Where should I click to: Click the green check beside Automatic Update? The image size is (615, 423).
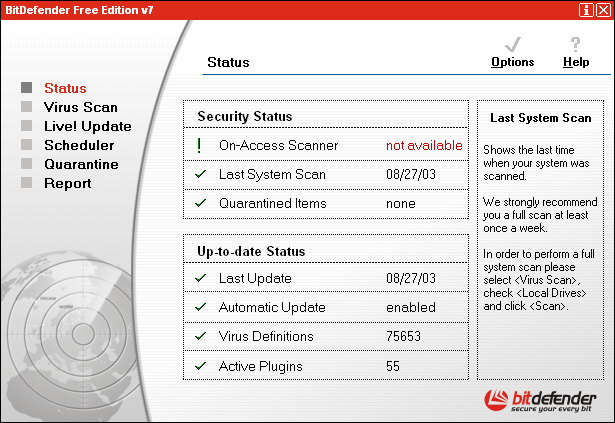coord(200,307)
